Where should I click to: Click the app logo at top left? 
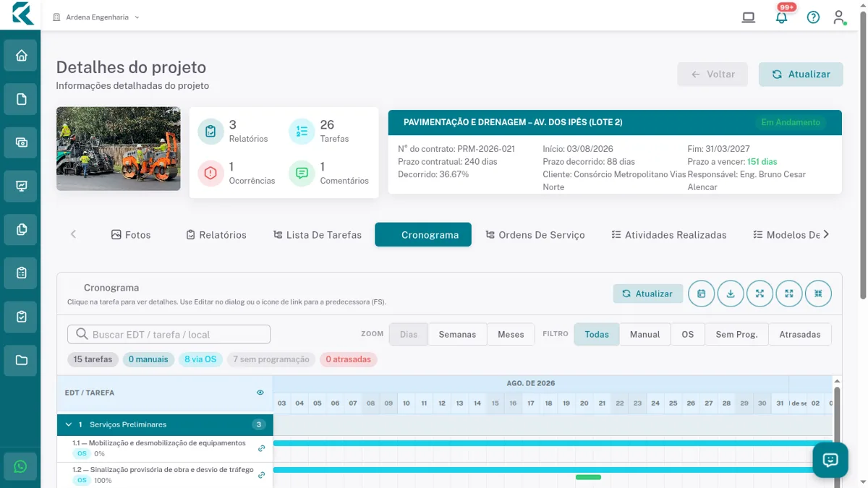click(x=22, y=14)
